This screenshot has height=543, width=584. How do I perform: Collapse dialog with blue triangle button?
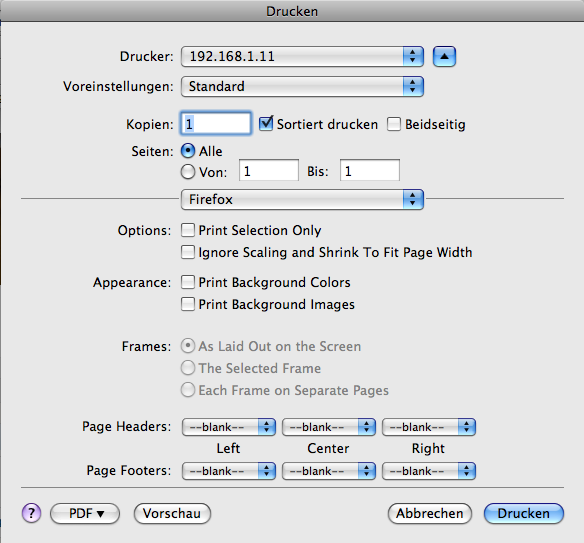444,57
